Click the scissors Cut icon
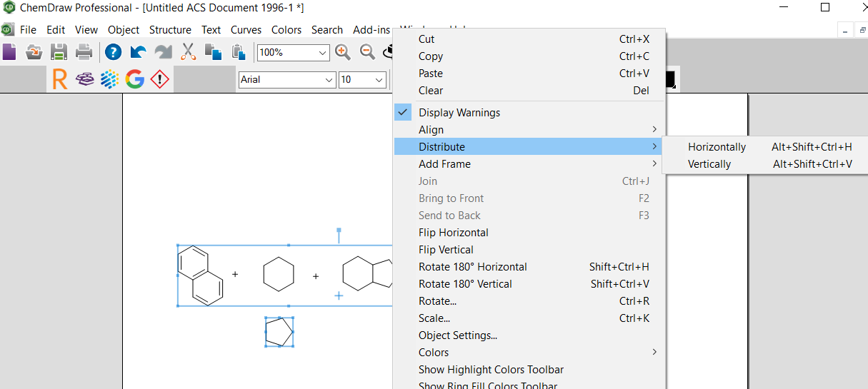Screen dimensions: 868x389 pyautogui.click(x=188, y=52)
